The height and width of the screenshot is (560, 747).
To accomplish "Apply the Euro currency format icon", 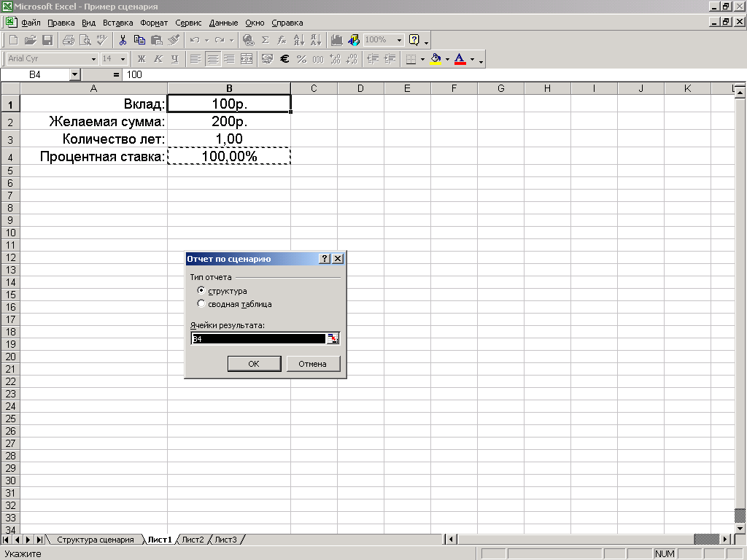I will [x=285, y=58].
